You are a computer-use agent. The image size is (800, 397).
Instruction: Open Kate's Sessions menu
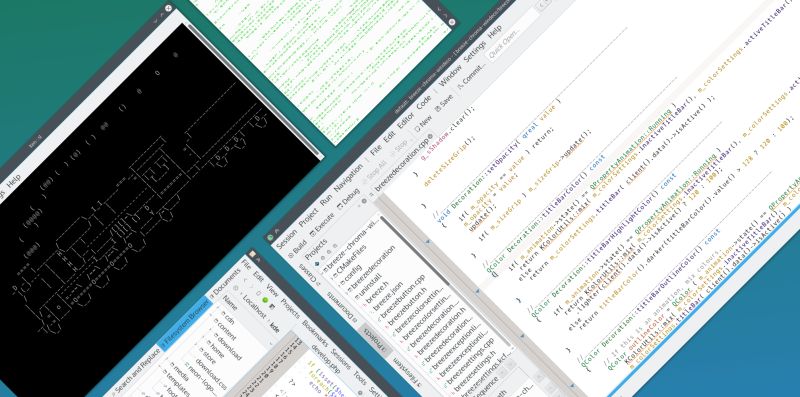tap(341, 360)
